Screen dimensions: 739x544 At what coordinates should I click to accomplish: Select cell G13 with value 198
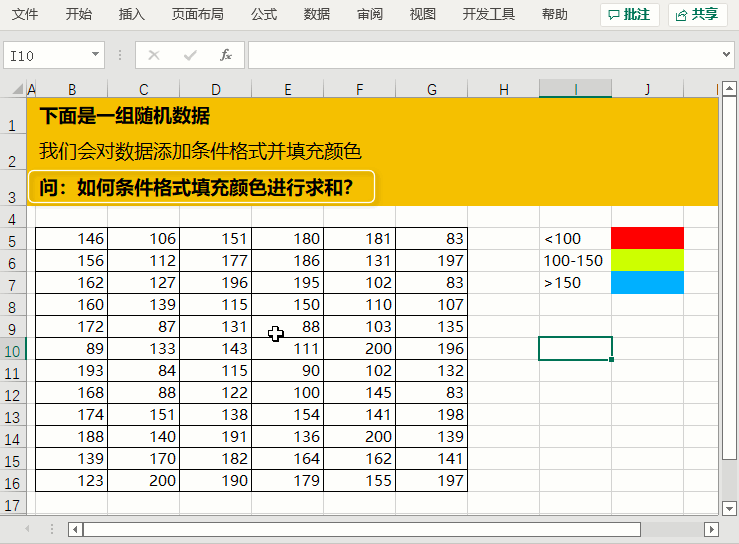click(x=432, y=414)
